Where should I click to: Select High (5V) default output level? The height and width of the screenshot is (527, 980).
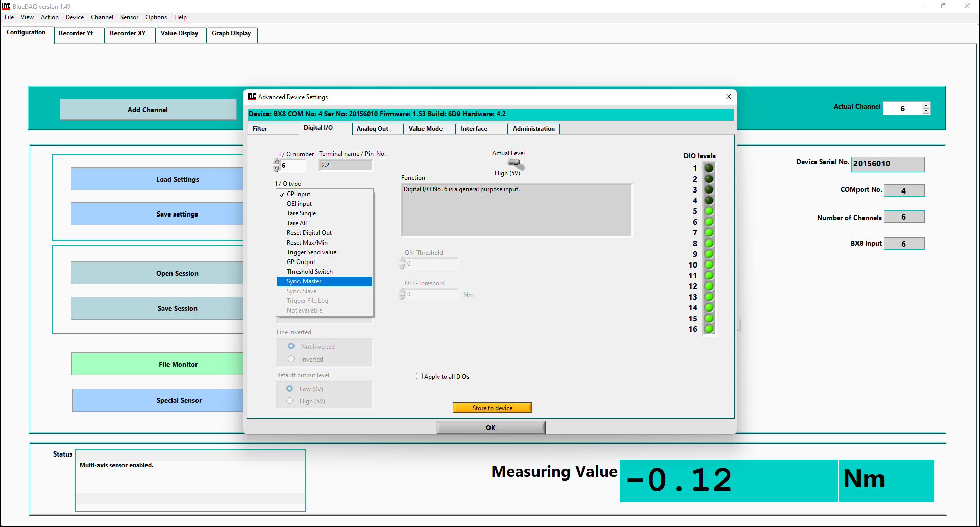[x=290, y=401]
